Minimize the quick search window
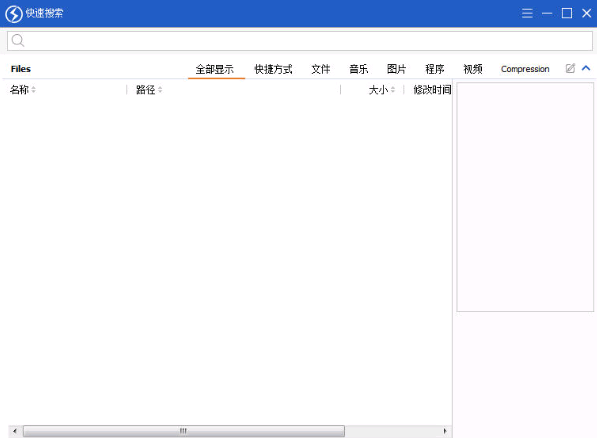The height and width of the screenshot is (438, 597). [x=547, y=13]
